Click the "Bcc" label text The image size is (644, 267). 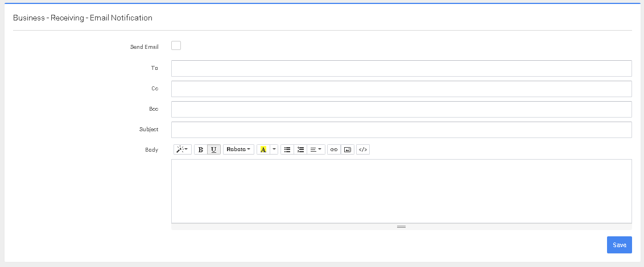[154, 109]
